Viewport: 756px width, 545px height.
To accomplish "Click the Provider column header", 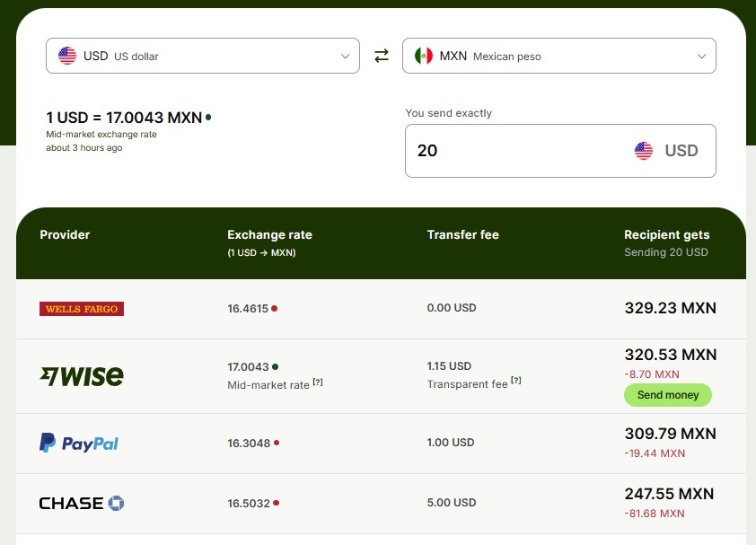I will (x=65, y=235).
